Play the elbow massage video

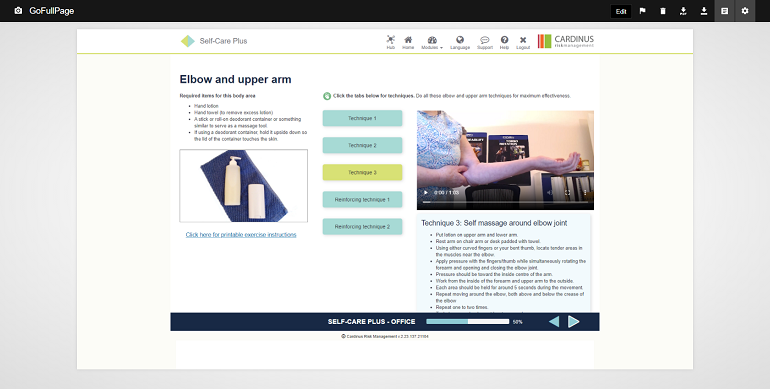coord(426,193)
